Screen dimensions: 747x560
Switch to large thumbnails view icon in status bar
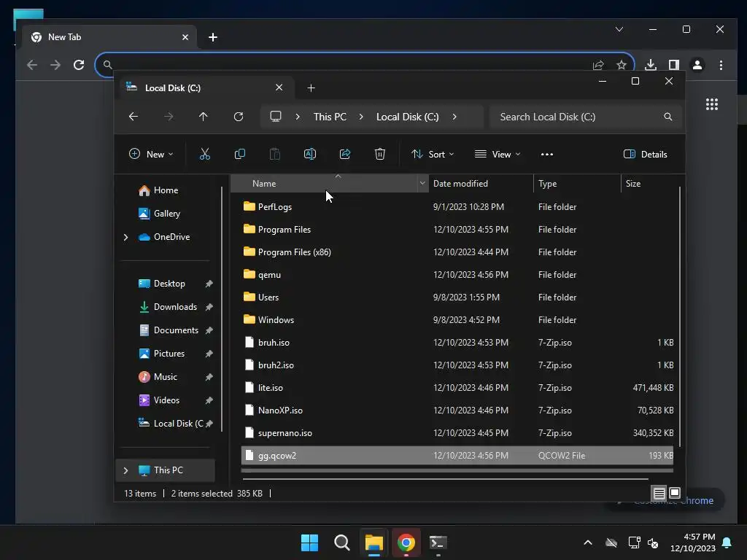click(x=675, y=493)
